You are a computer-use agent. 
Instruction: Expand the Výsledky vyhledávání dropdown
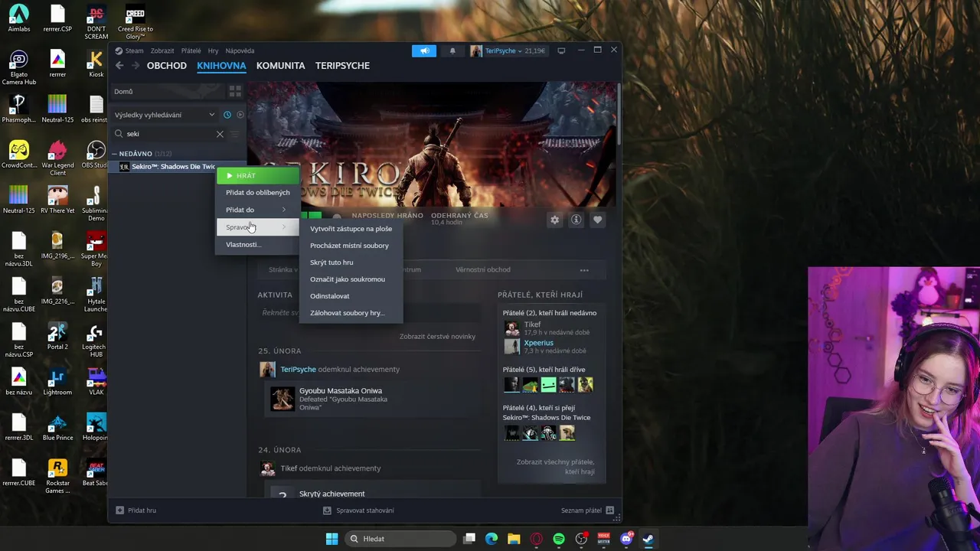pyautogui.click(x=165, y=115)
